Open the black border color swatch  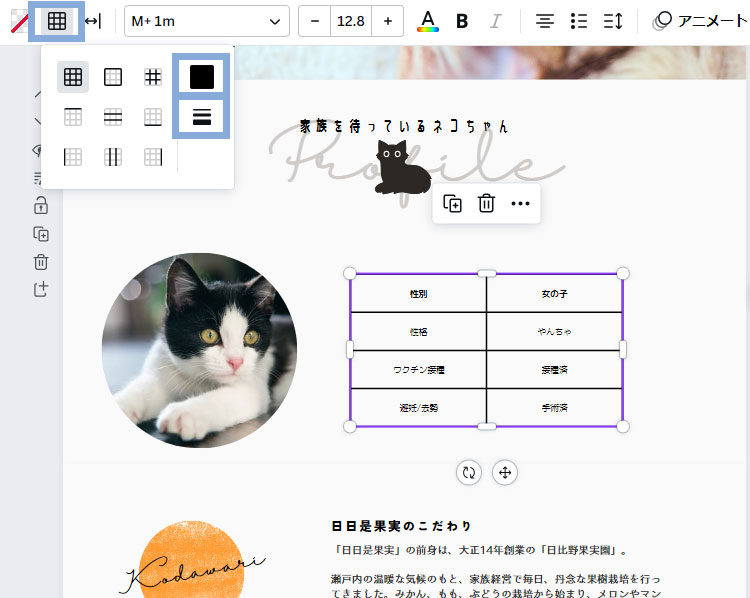201,77
